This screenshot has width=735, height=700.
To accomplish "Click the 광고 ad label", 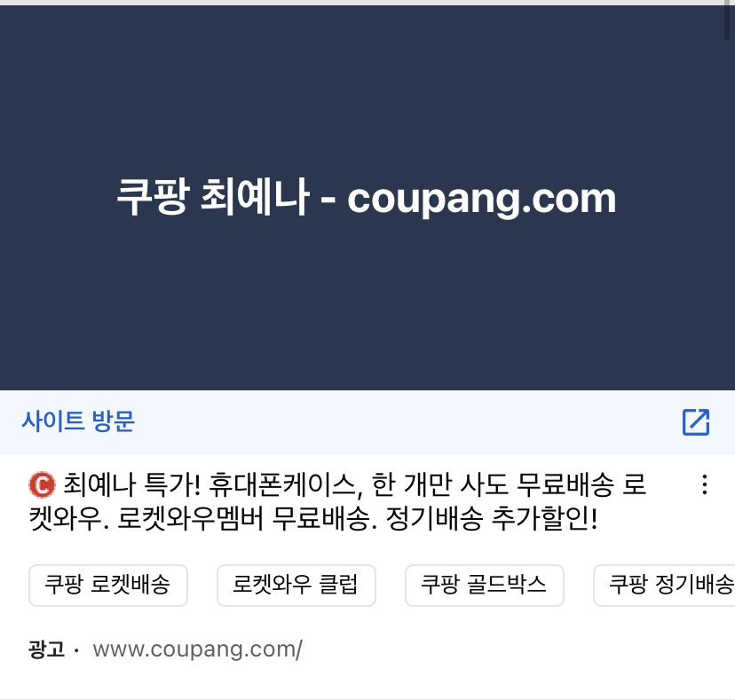I will 46,649.
